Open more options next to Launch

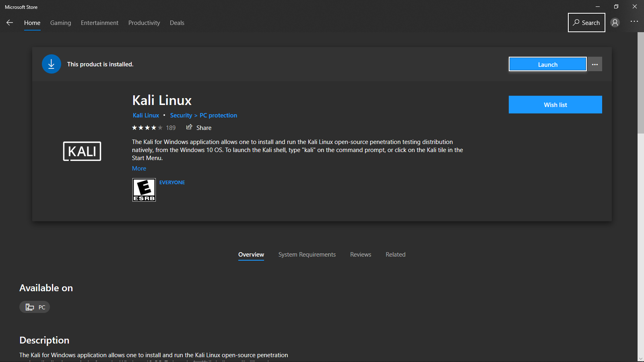tap(595, 64)
